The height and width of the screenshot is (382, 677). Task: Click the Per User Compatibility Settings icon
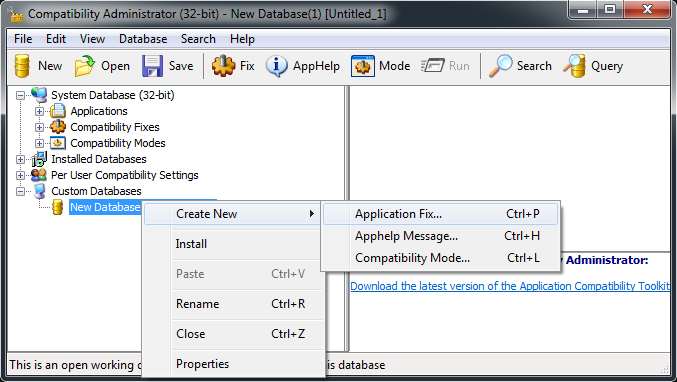39,175
